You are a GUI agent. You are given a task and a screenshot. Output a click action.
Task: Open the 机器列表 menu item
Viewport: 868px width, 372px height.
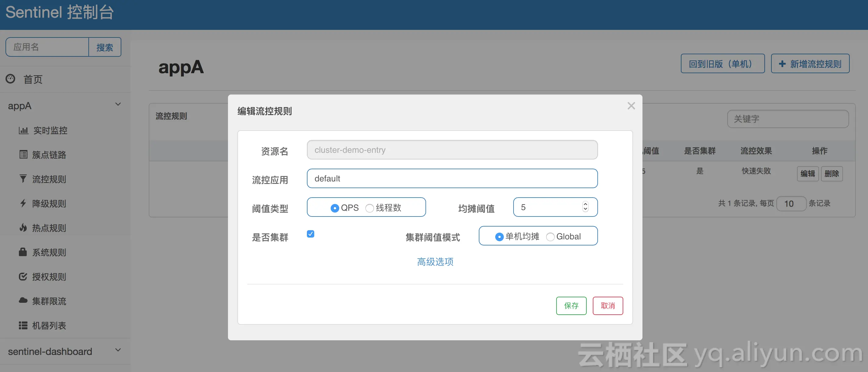pos(49,325)
